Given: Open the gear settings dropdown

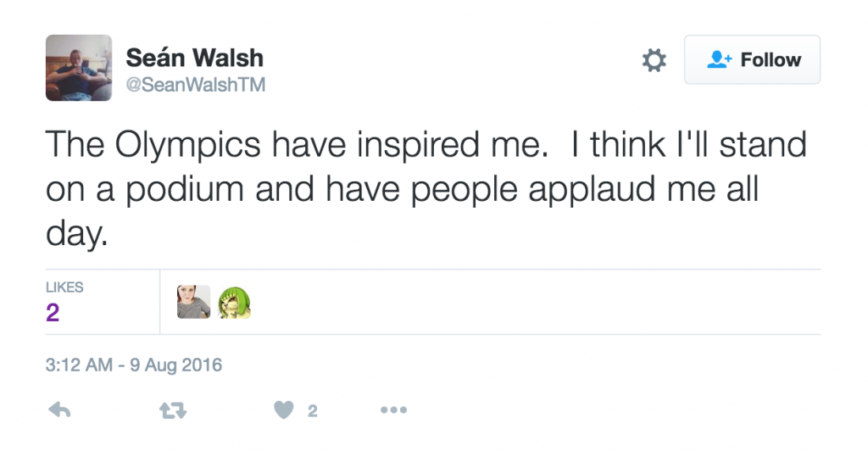Looking at the screenshot, I should (x=654, y=60).
